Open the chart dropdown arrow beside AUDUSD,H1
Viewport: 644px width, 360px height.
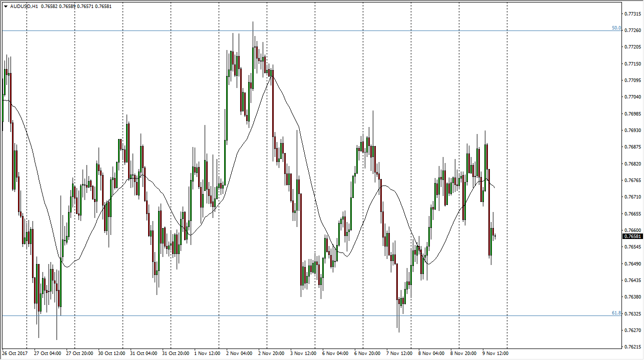(5, 6)
